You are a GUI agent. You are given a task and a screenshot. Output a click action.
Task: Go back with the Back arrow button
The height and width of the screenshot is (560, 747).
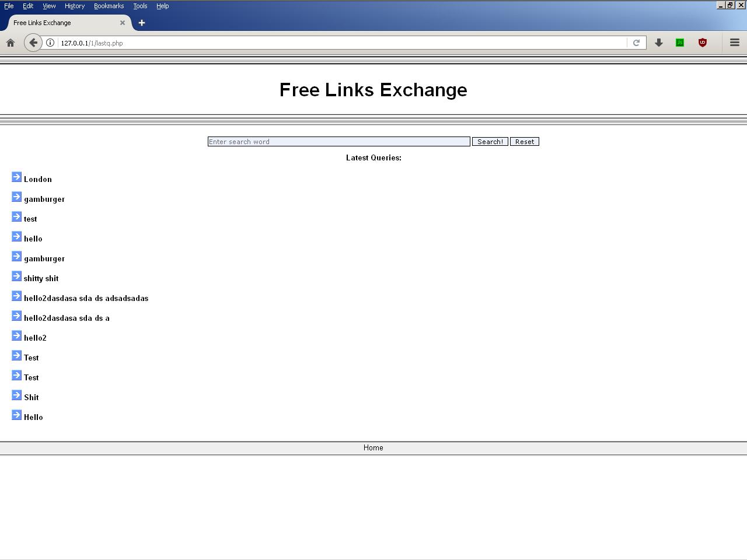point(33,43)
